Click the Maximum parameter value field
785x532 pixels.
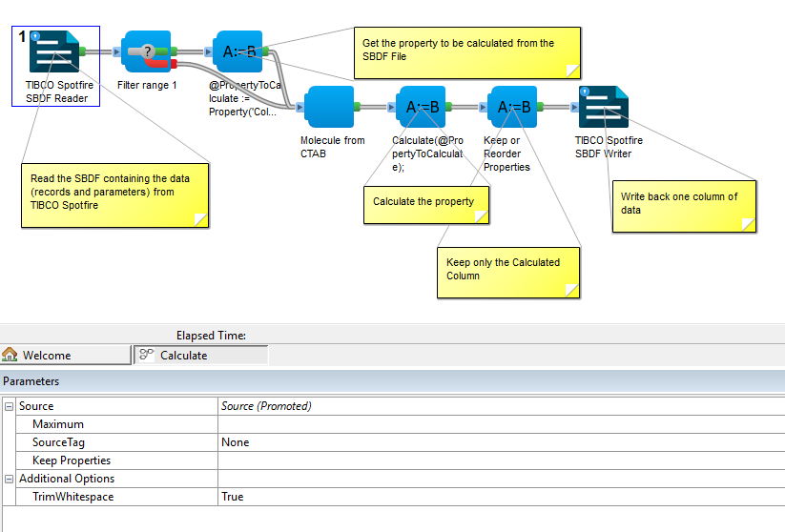pos(502,424)
